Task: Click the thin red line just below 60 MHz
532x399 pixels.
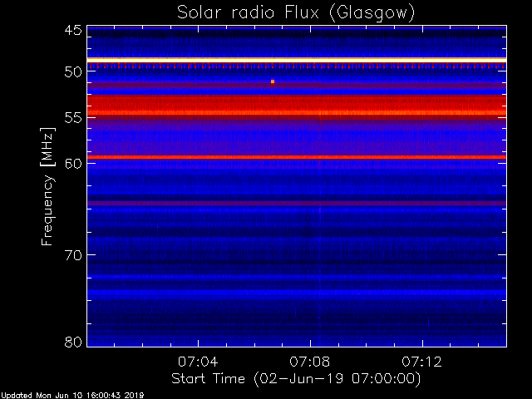Action: [297, 157]
